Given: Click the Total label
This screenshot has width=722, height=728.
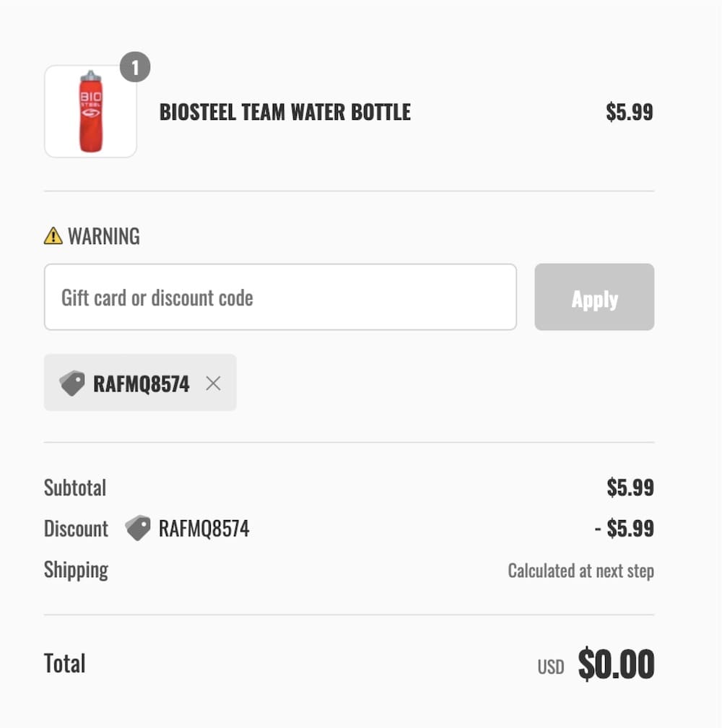Looking at the screenshot, I should coord(64,663).
